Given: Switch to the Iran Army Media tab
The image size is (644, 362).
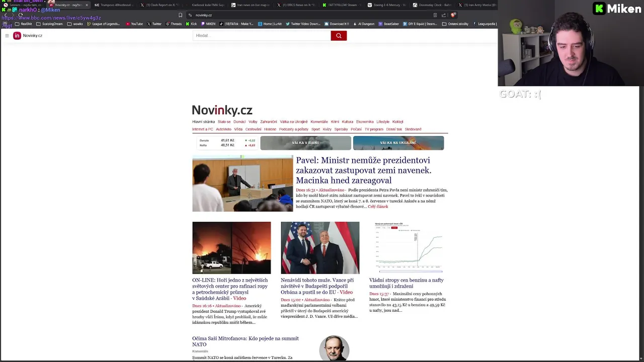Looking at the screenshot, I should coord(477,5).
